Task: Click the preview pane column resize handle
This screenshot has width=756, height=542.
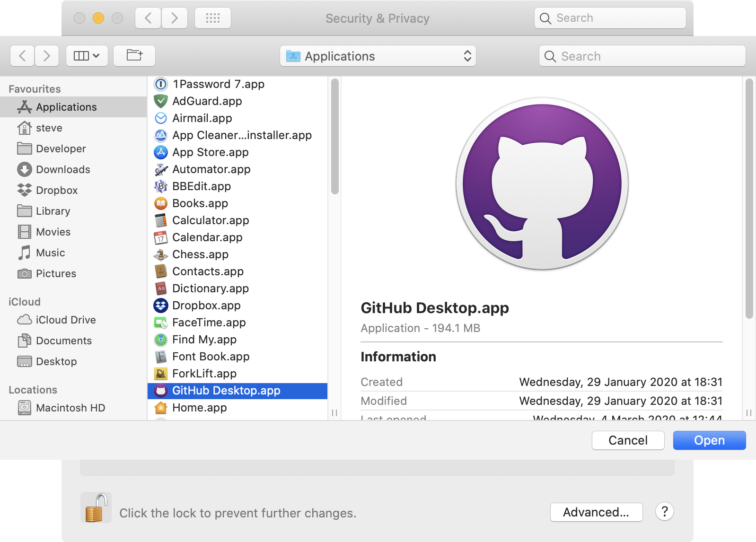Action: (749, 413)
